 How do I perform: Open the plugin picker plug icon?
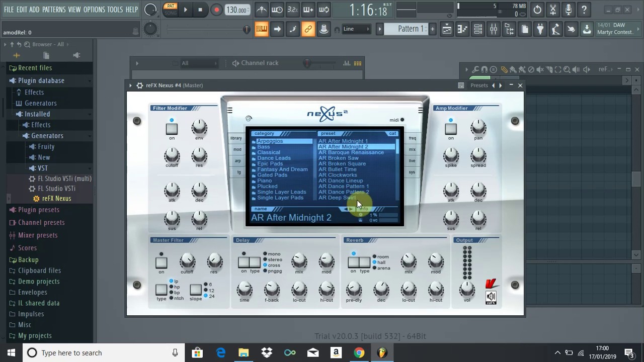pyautogui.click(x=540, y=29)
